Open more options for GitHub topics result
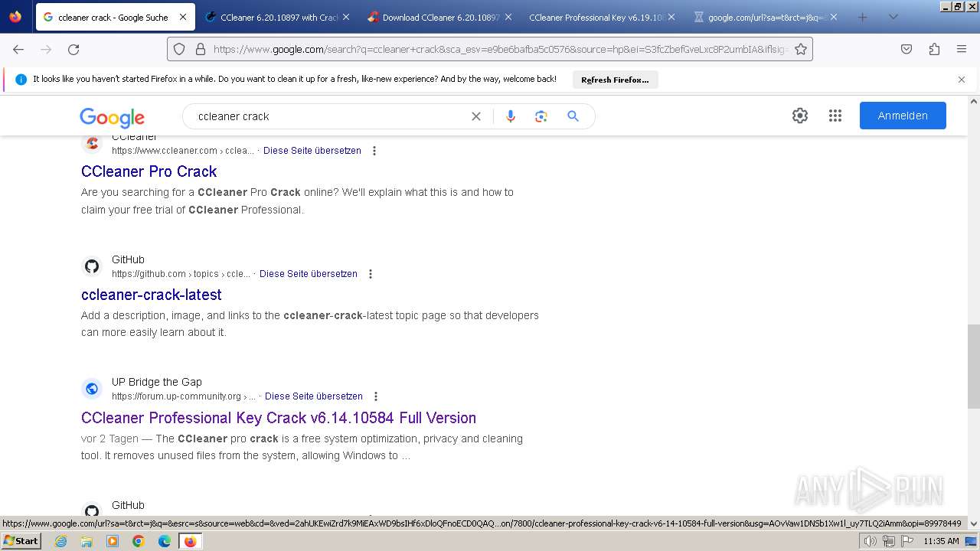The width and height of the screenshot is (980, 551). click(x=371, y=274)
